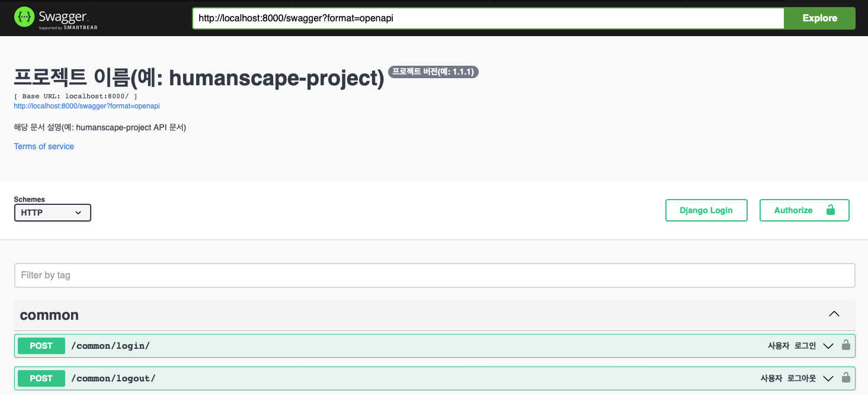Click the 프로젝트 버전 version badge
This screenshot has width=868, height=395.
click(433, 72)
